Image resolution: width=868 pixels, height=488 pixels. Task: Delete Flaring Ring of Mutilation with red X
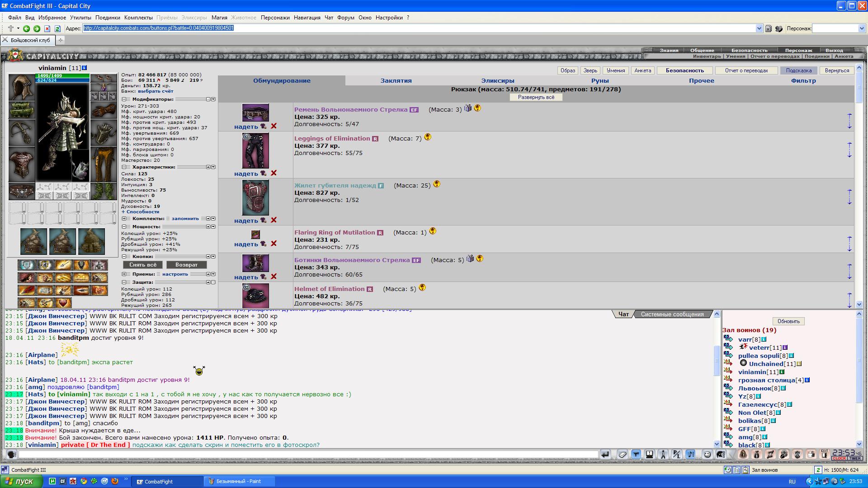point(274,244)
